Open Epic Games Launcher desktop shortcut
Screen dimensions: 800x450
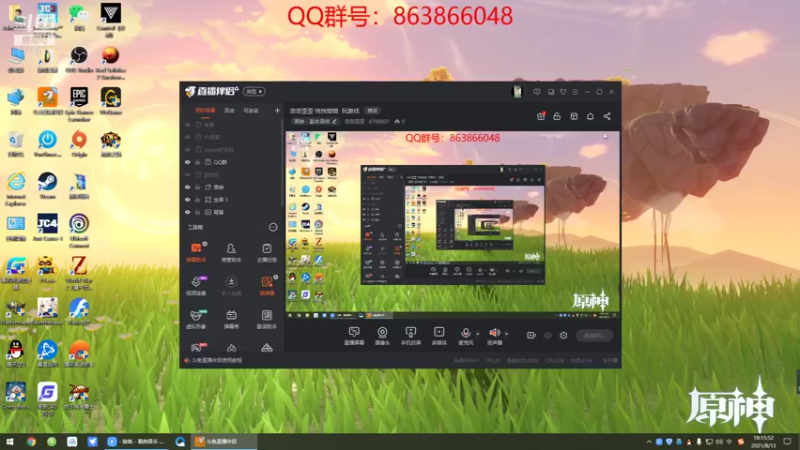[79, 104]
